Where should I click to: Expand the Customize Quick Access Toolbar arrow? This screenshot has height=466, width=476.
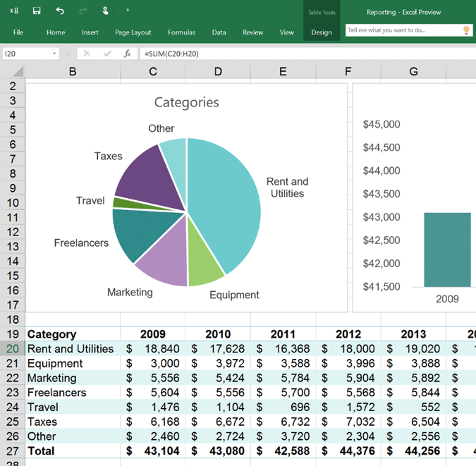[x=128, y=11]
